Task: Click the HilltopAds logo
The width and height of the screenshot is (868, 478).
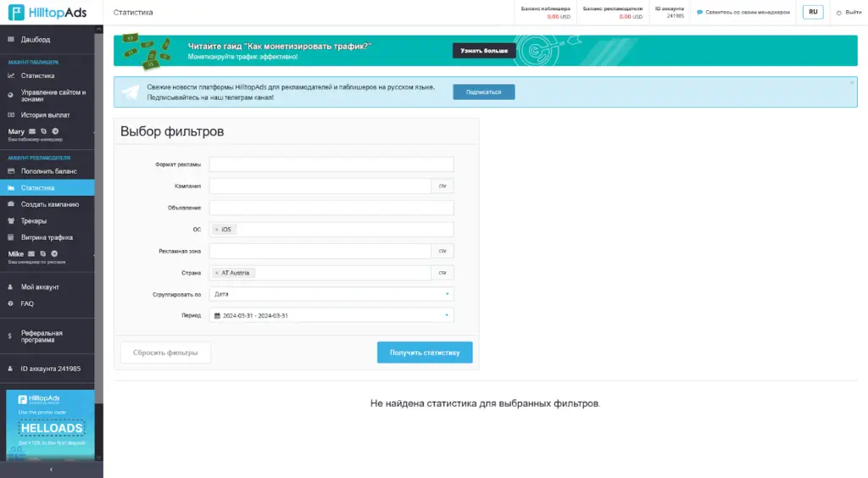Action: pyautogui.click(x=47, y=12)
